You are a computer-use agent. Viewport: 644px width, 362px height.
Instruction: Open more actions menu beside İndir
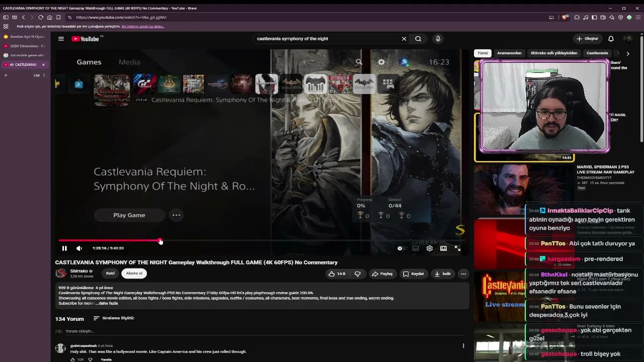click(x=463, y=274)
